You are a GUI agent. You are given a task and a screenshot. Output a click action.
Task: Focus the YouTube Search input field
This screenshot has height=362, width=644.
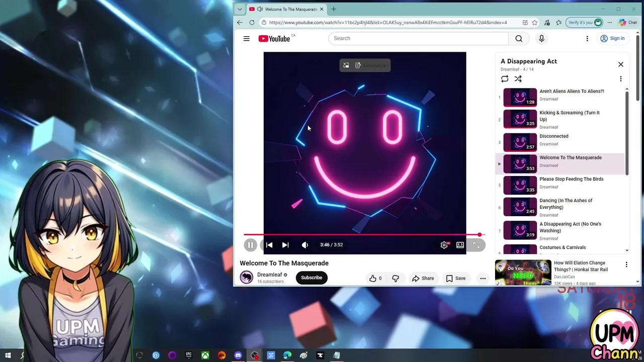[419, 39]
